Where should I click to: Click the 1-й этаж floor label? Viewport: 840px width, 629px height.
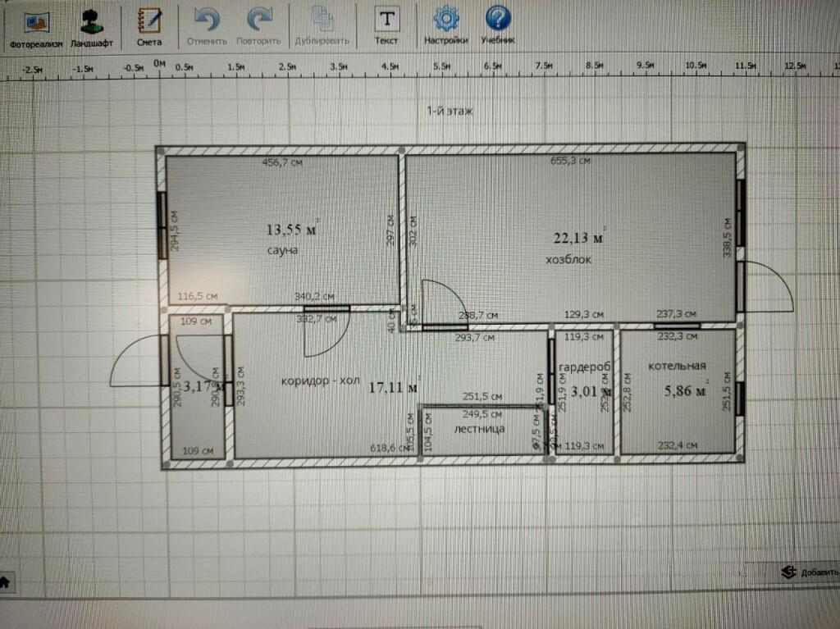tap(450, 111)
